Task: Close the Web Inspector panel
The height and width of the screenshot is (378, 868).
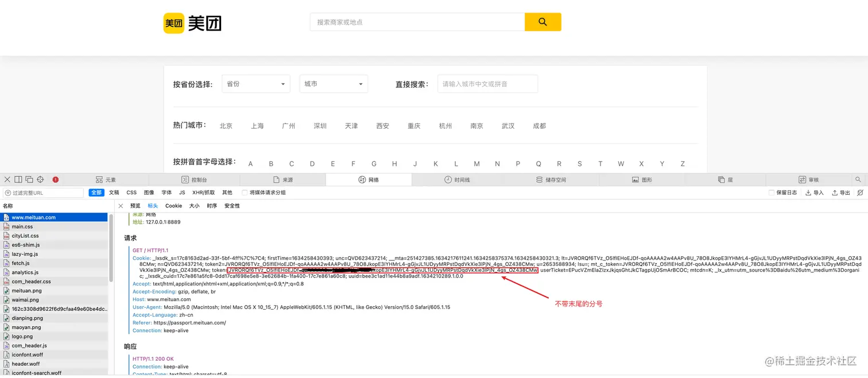Action: point(7,180)
